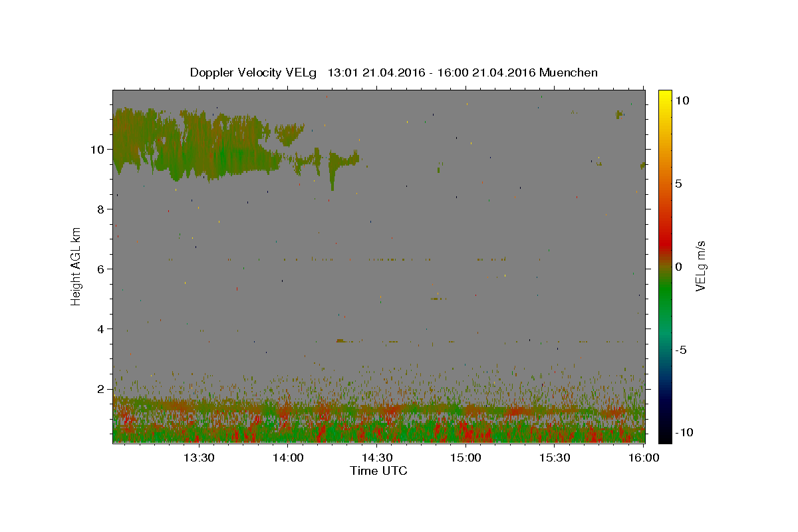Click the Height AGL km axis title
The image size is (798, 532).
coord(76,266)
